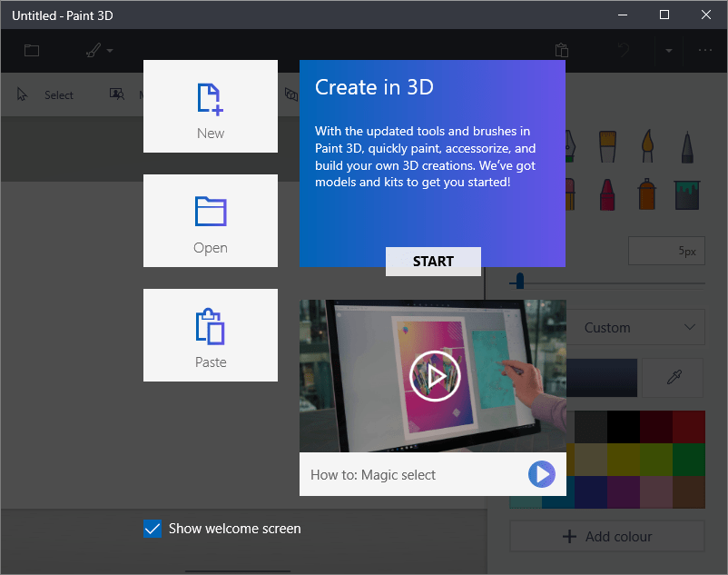Click the Paste clipboard icon in top bar

(x=562, y=50)
